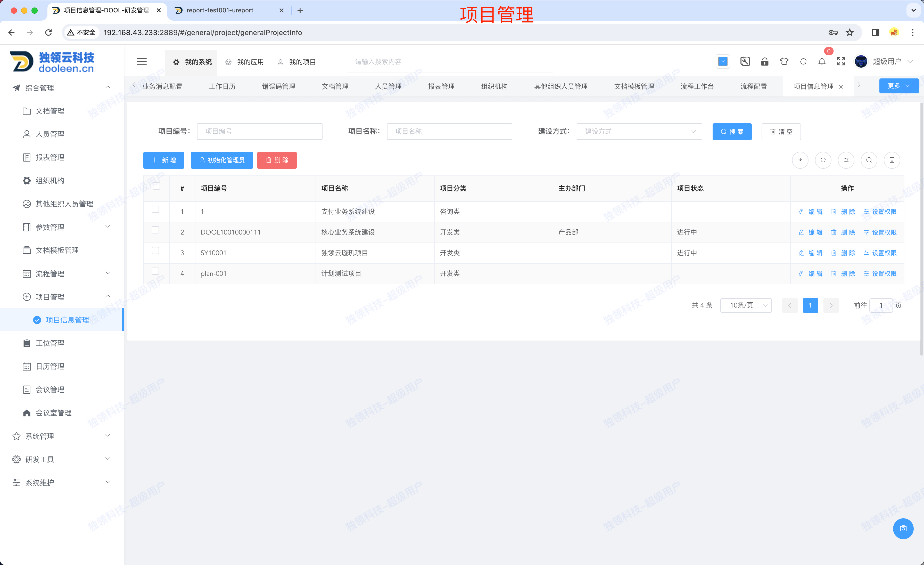Click the blue dropdown square icon in header
This screenshot has width=924, height=565.
[723, 61]
